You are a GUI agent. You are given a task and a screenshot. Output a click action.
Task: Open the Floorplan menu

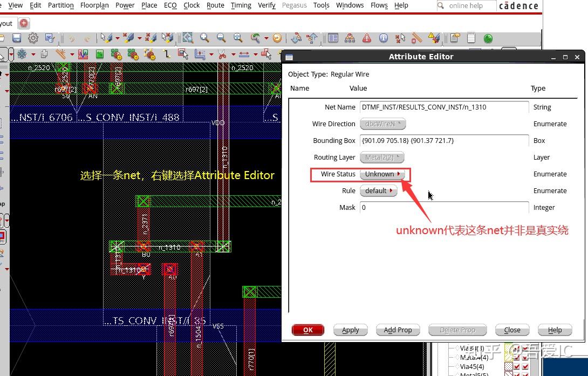(94, 5)
